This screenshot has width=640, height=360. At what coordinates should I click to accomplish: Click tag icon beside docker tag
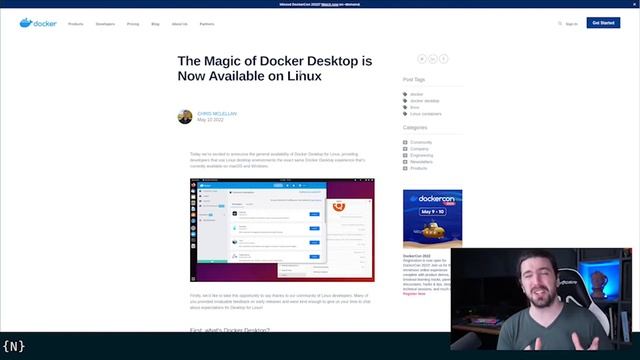click(405, 94)
